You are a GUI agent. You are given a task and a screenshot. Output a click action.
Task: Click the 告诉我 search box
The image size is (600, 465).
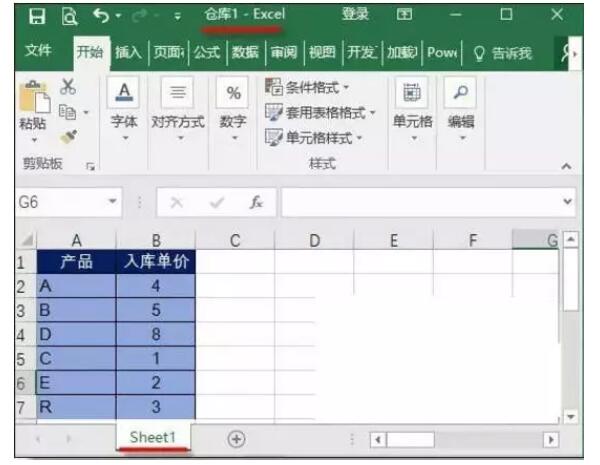[x=502, y=53]
